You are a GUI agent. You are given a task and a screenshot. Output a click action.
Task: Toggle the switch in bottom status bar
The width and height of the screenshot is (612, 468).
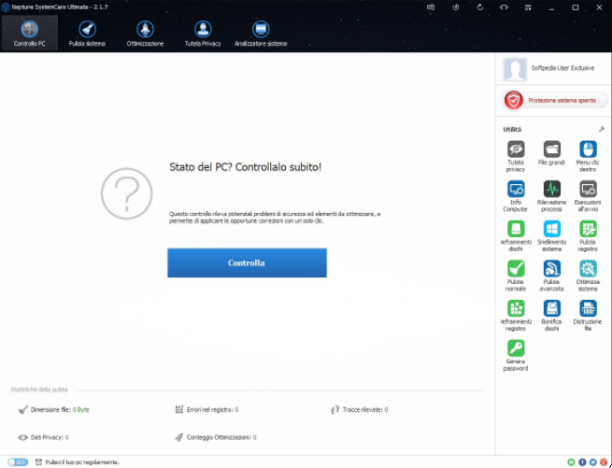[18, 462]
